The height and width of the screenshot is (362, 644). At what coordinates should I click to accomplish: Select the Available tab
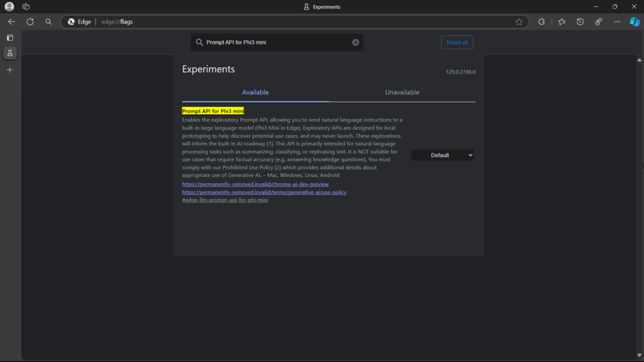pos(255,93)
